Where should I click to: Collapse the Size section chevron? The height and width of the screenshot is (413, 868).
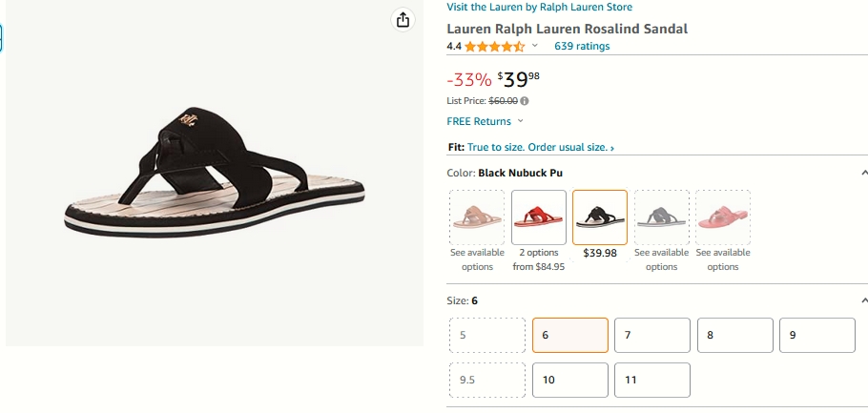coord(864,300)
